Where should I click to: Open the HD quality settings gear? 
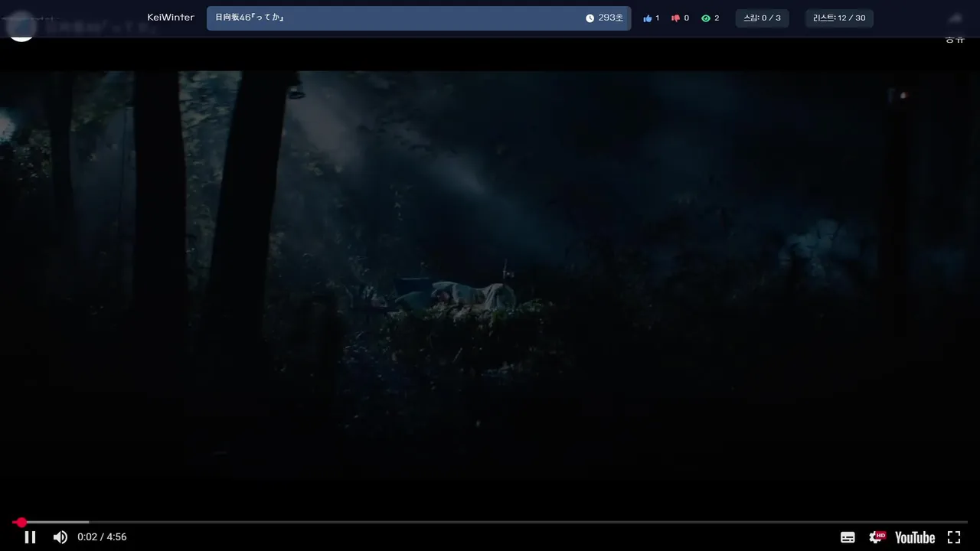click(877, 537)
